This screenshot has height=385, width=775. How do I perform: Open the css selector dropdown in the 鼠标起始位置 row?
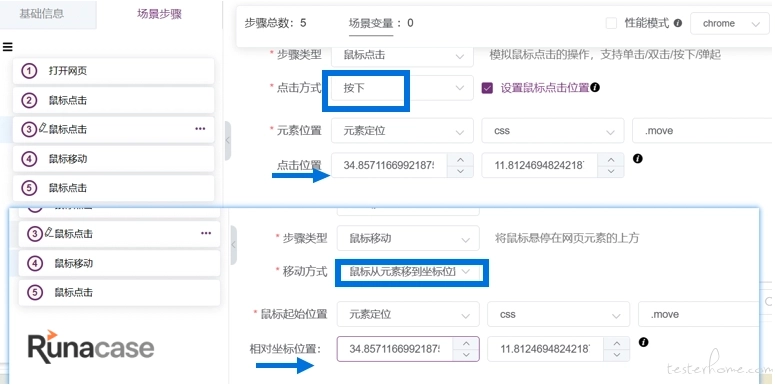pyautogui.click(x=559, y=314)
